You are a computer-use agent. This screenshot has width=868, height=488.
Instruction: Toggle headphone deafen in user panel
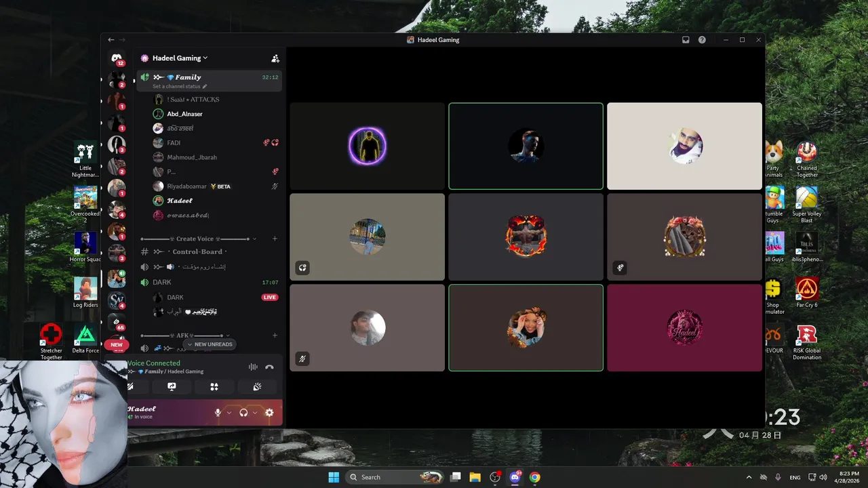243,412
